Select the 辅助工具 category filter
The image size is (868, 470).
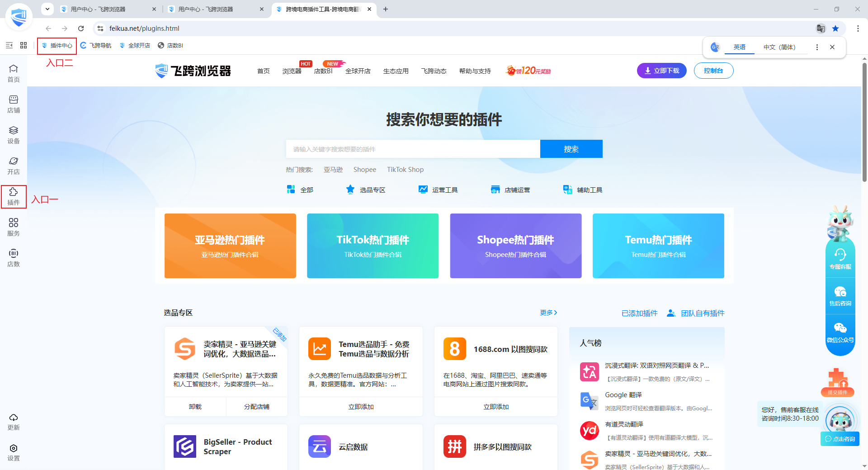583,190
